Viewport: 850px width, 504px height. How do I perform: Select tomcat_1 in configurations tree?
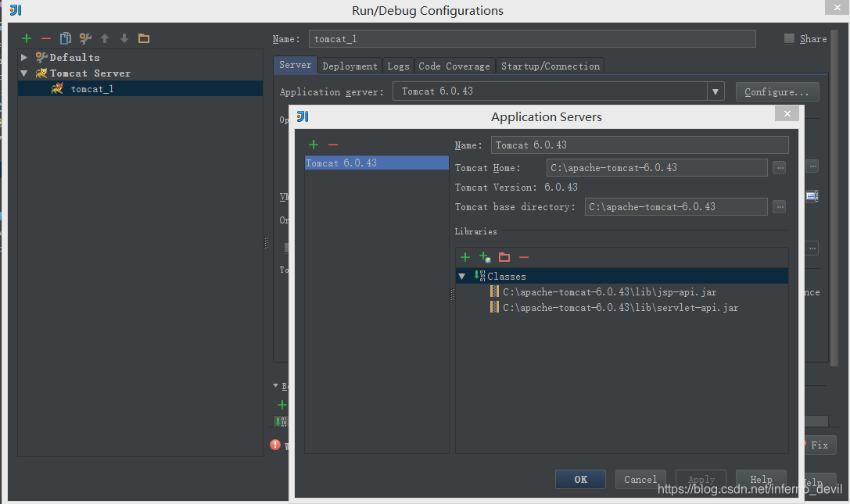[141, 89]
